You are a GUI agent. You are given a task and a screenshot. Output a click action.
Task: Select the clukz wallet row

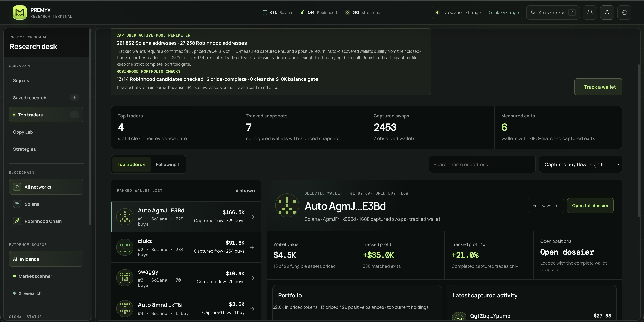(x=186, y=247)
